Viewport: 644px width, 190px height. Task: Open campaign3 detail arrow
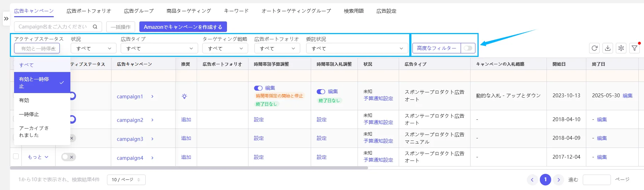[152, 139]
